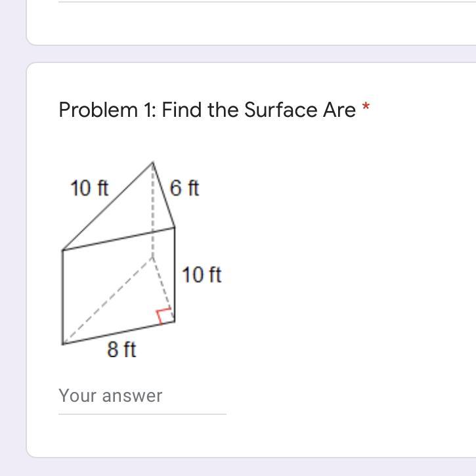The image size is (476, 476).
Task: Click the triangular prism diagram image
Action: (142, 259)
